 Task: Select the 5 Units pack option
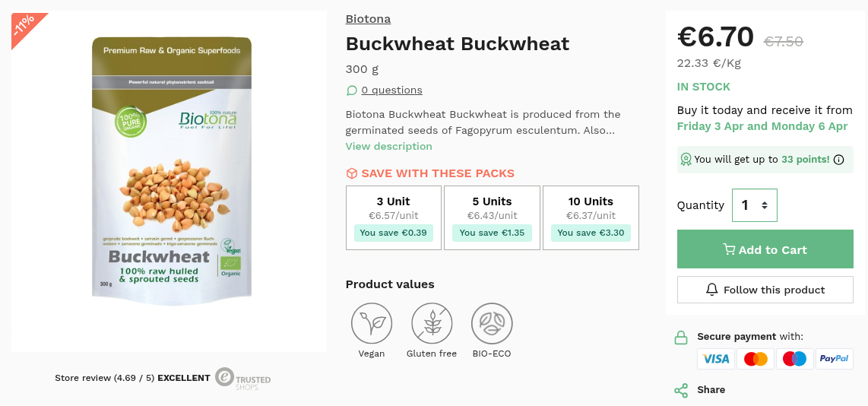pyautogui.click(x=492, y=217)
